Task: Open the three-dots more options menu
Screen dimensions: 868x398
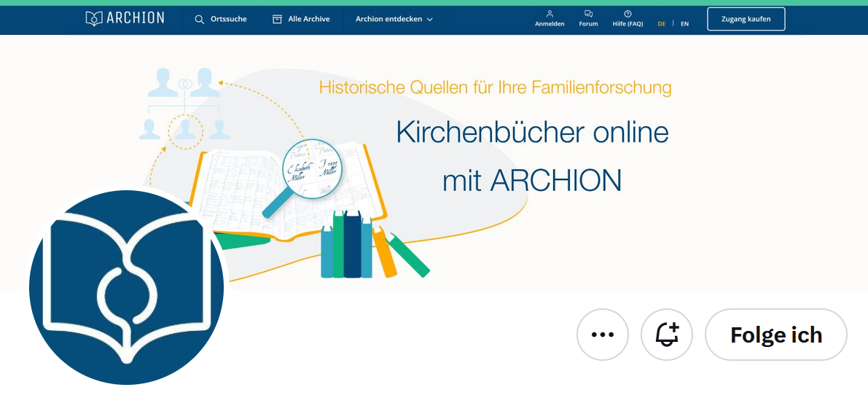Action: [x=602, y=335]
